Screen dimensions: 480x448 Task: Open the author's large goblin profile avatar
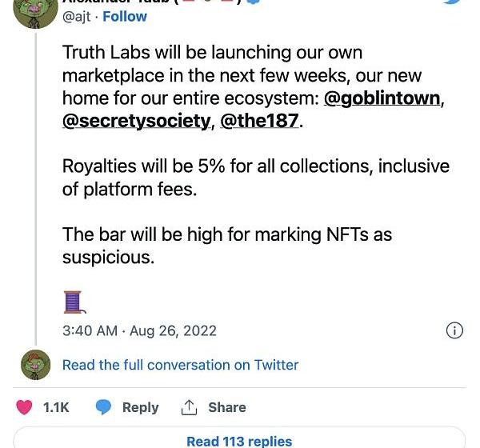click(35, 11)
